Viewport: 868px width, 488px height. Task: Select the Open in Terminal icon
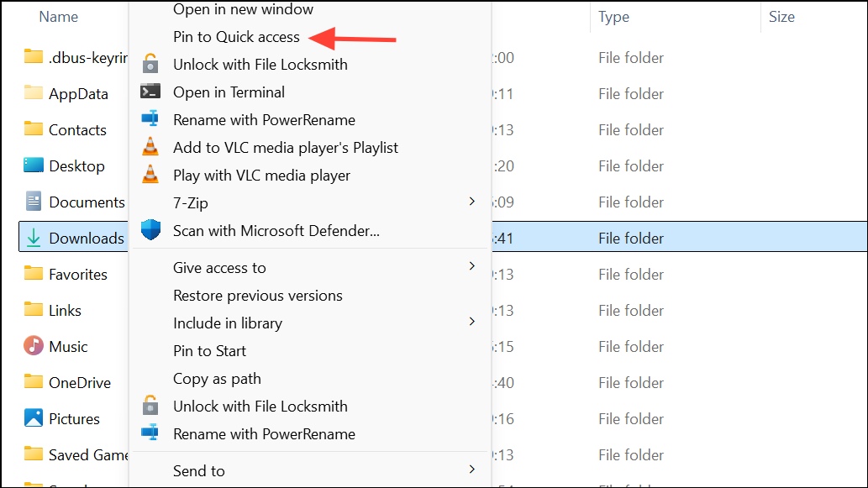[x=151, y=92]
